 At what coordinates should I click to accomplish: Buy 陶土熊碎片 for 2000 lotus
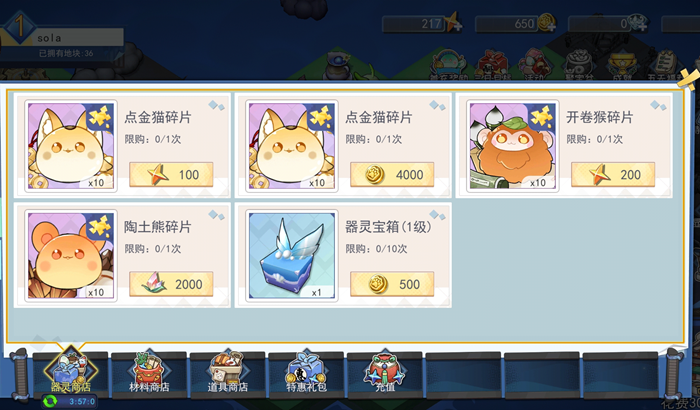pos(171,284)
